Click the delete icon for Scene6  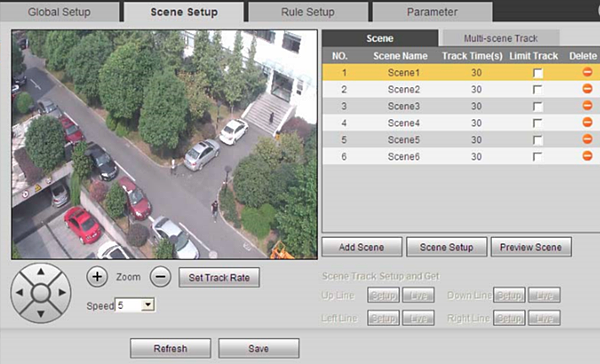[x=587, y=156]
